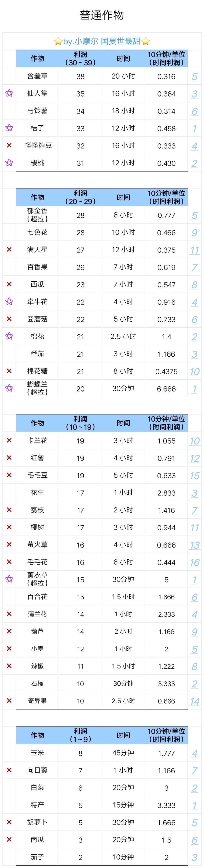Select the purple star next to 樱桃
Screen dimensions: 204x868
[9, 163]
